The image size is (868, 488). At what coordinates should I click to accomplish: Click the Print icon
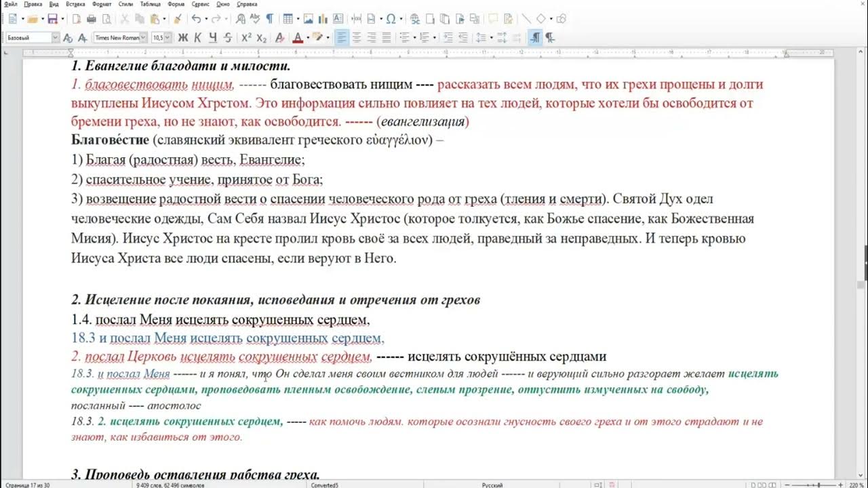[x=92, y=19]
